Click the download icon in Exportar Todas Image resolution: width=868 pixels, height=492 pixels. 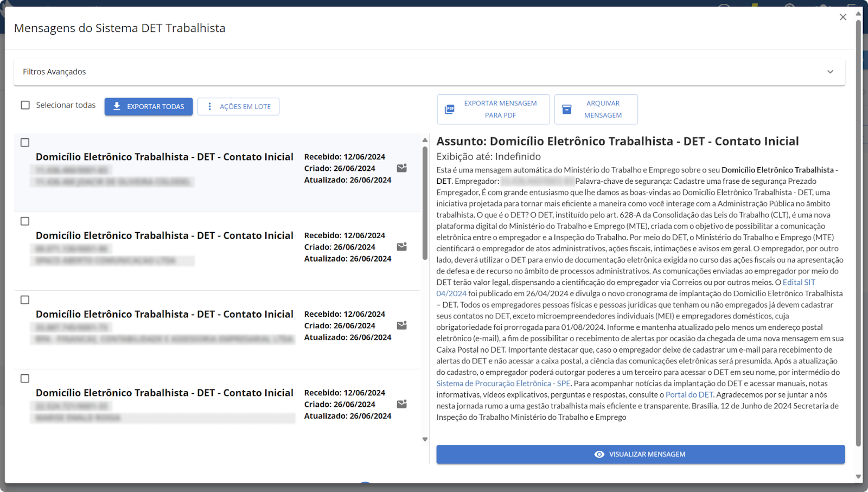tap(117, 106)
